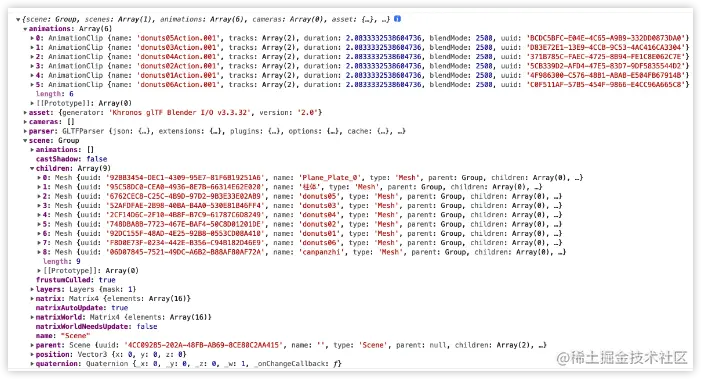
Task: Click the 'canpanzhi' name value
Action: point(322,252)
